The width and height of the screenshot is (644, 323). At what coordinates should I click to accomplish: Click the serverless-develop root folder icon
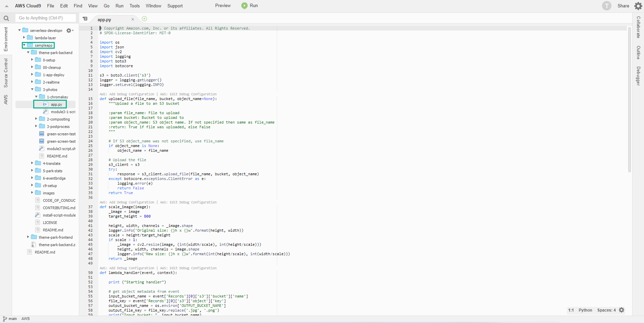[x=25, y=30]
